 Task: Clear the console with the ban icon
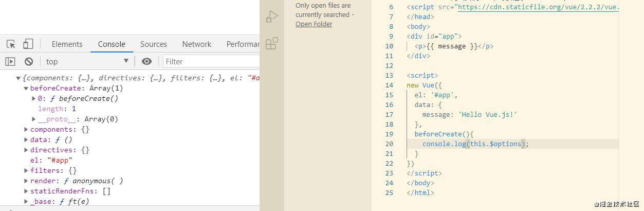point(29,61)
